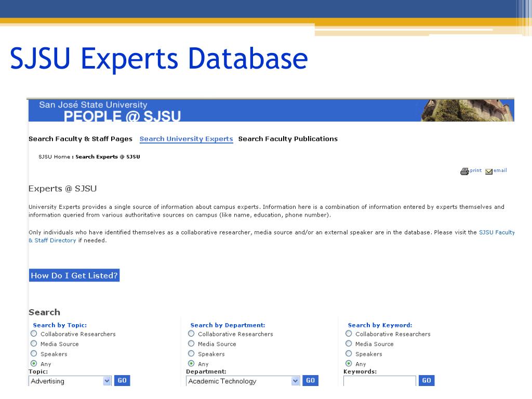Image resolution: width=532 pixels, height=399 pixels.
Task: Click the How Do I Get Listed? button
Action: [x=74, y=275]
